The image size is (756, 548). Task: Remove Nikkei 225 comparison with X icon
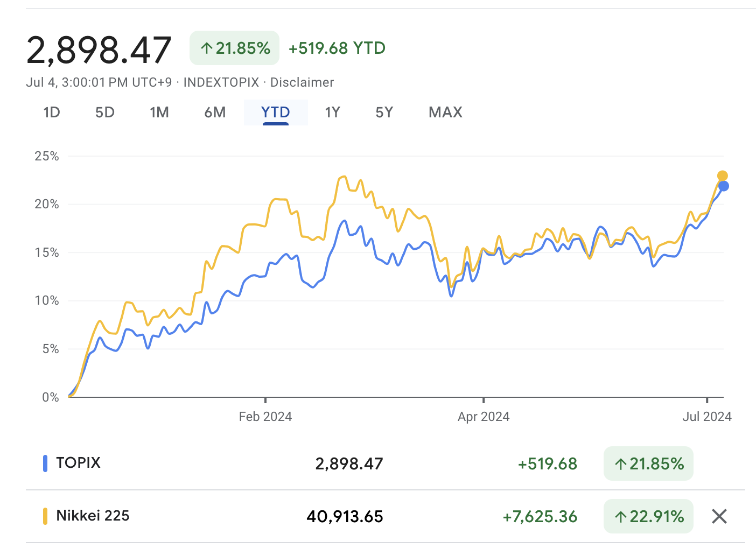(719, 516)
